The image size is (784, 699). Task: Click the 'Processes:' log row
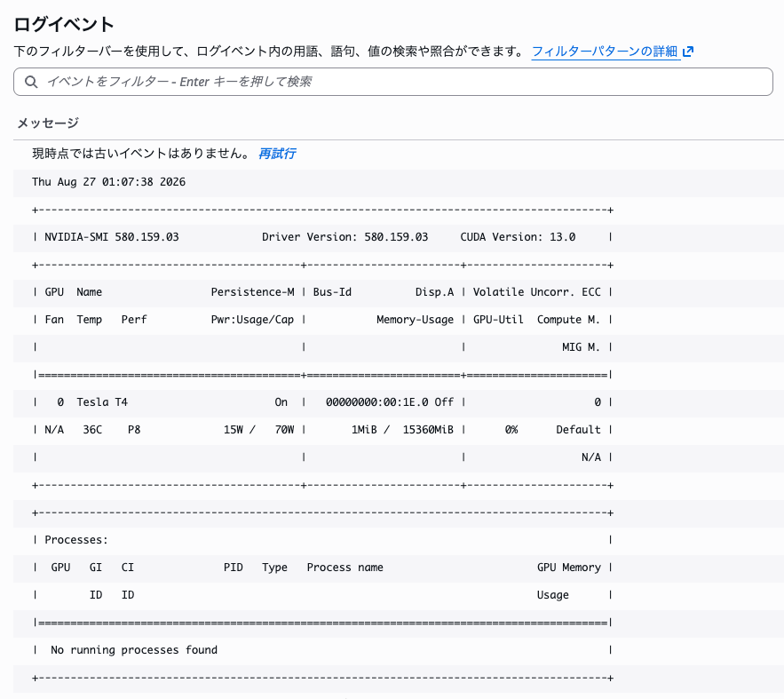(399, 540)
